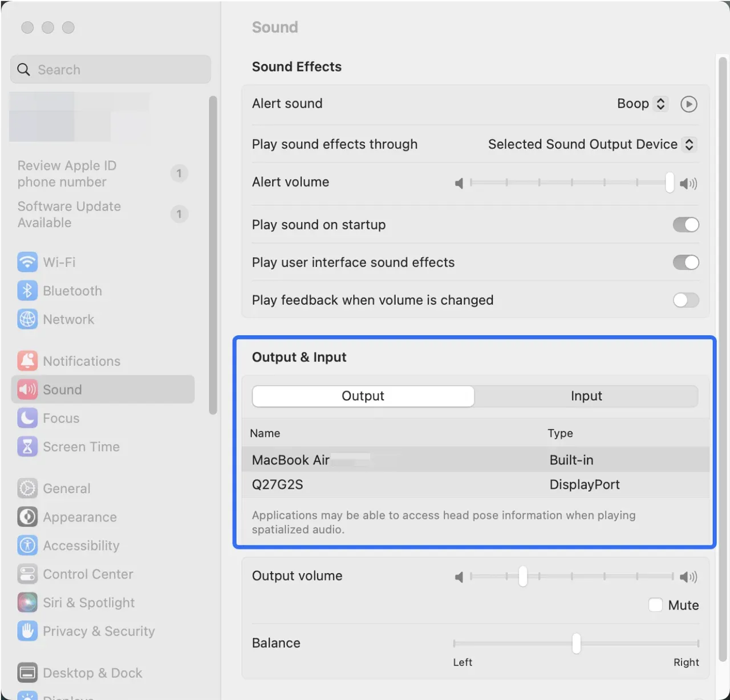Click the Desktop & Dock icon

pyautogui.click(x=27, y=673)
